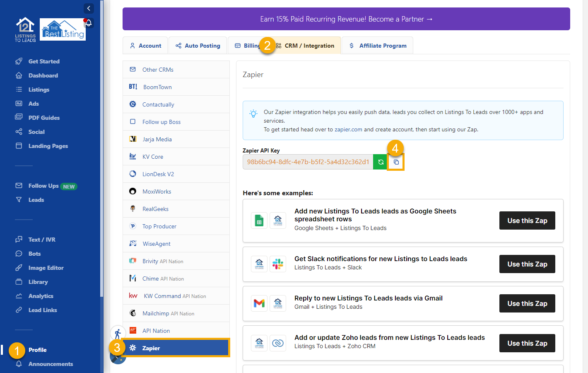The width and height of the screenshot is (588, 373).
Task: Click the Zapier API Key field
Action: (x=306, y=162)
